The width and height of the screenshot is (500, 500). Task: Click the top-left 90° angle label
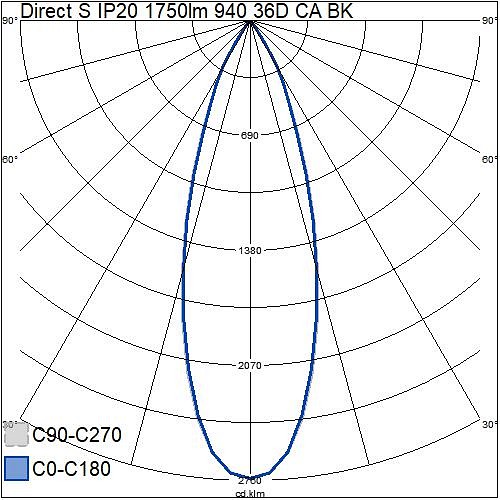[x=10, y=21]
